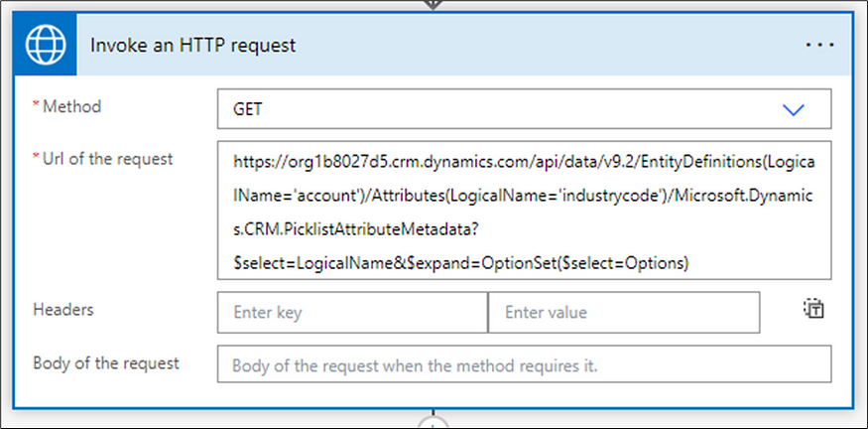Click the 'Headers' label
This screenshot has height=429, width=868.
point(63,309)
